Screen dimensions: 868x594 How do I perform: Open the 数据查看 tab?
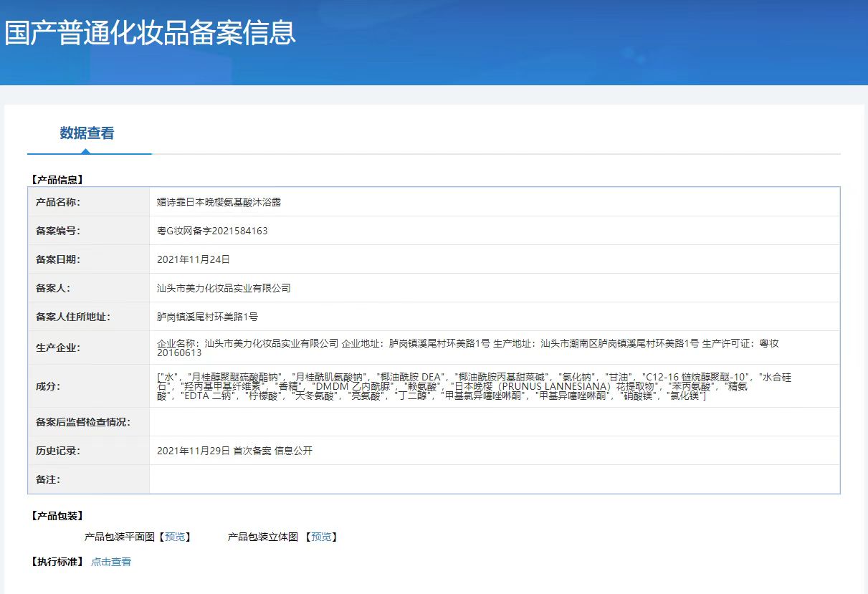[87, 133]
